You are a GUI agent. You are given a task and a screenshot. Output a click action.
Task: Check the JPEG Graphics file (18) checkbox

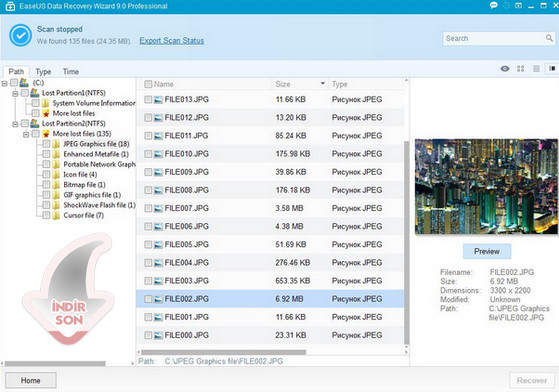click(46, 144)
